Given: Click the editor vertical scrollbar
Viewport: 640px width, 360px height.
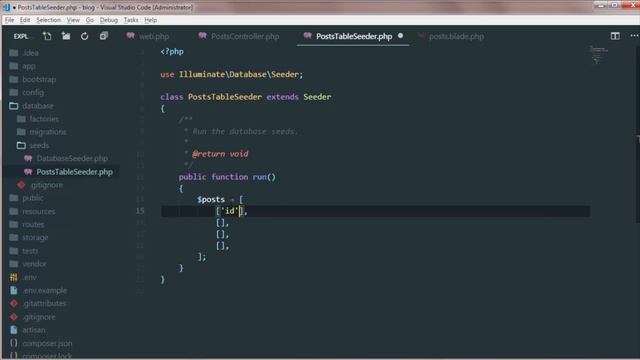Looking at the screenshot, I should tap(637, 135).
